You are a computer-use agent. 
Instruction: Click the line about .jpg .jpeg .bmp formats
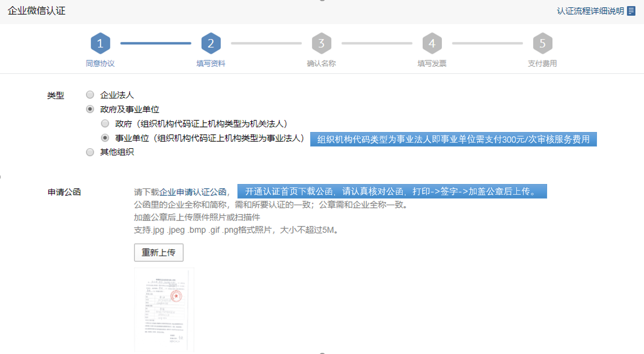(x=237, y=230)
